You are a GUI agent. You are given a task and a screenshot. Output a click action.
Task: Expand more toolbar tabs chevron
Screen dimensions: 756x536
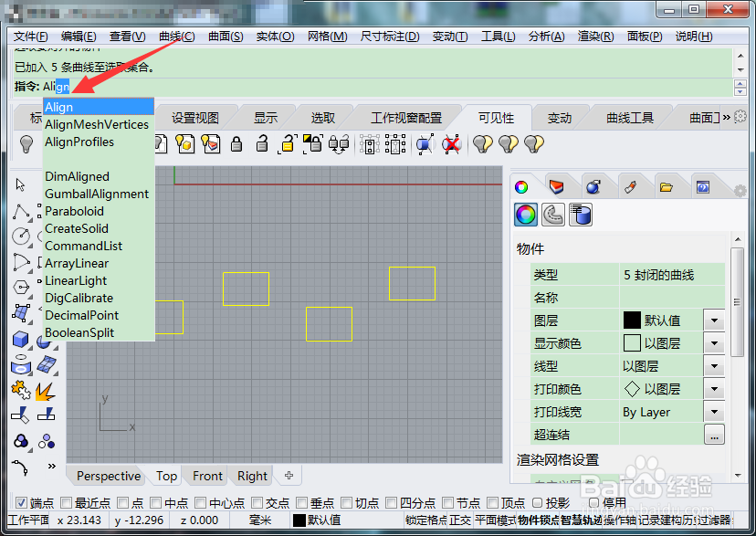click(x=726, y=117)
